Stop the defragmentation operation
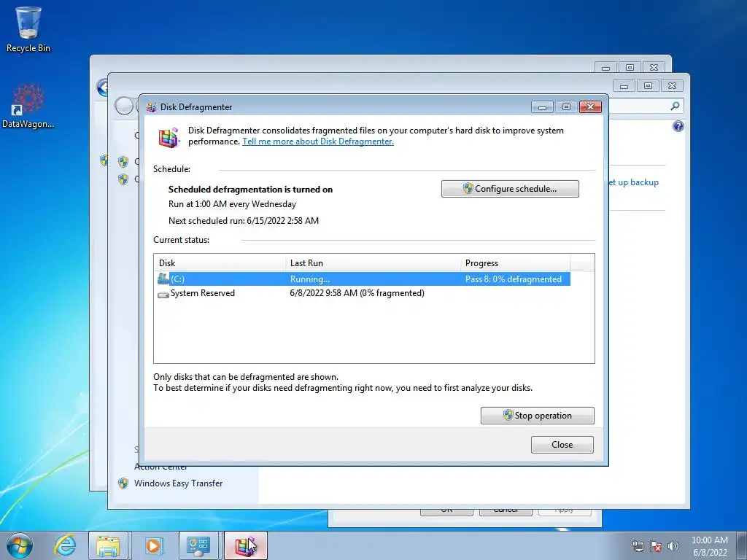This screenshot has height=560, width=747. tap(538, 415)
